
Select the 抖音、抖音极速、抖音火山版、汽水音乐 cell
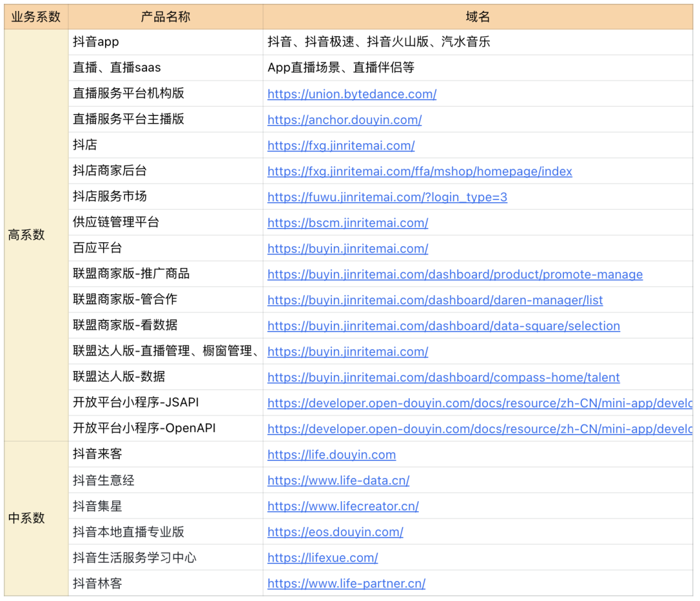tap(478, 42)
